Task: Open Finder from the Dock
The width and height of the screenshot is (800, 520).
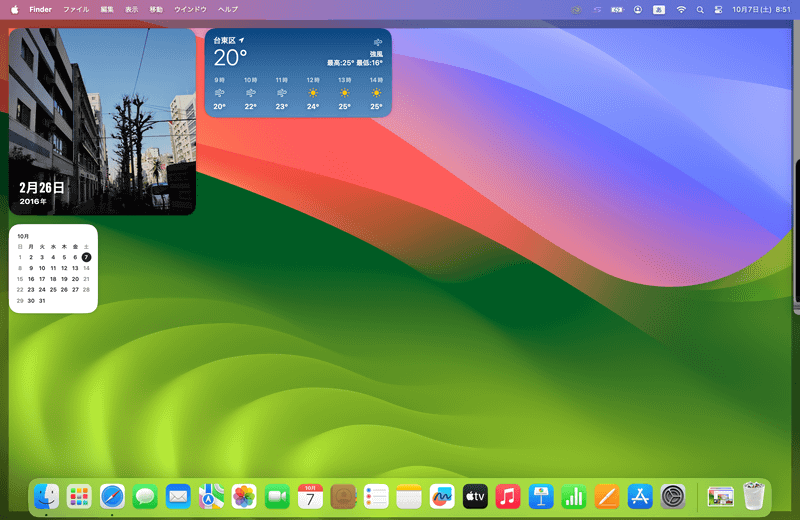Action: click(x=46, y=496)
